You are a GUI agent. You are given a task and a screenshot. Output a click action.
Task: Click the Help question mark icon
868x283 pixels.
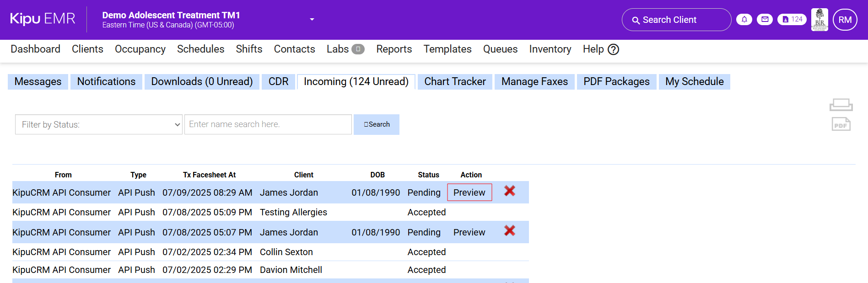tap(613, 49)
